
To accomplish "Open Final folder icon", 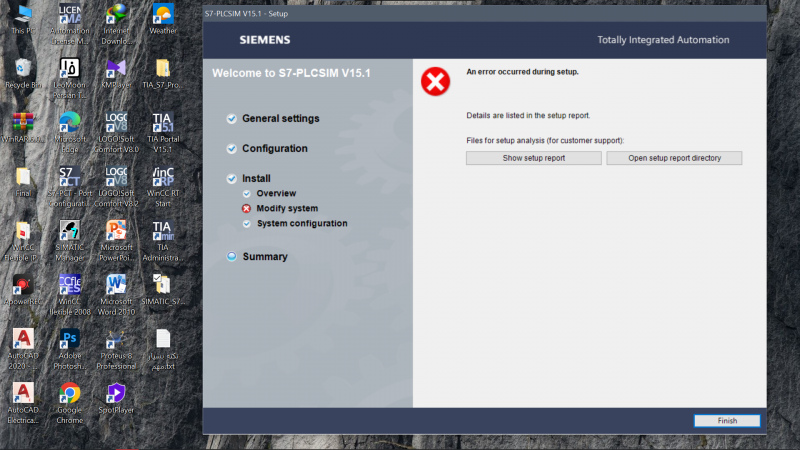I will pos(23,182).
